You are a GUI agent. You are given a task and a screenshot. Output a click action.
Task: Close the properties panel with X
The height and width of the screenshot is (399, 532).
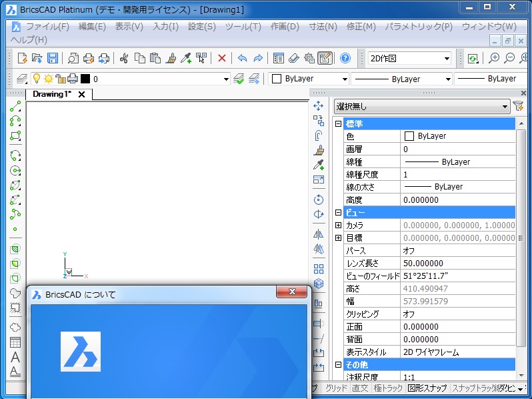tap(523, 93)
